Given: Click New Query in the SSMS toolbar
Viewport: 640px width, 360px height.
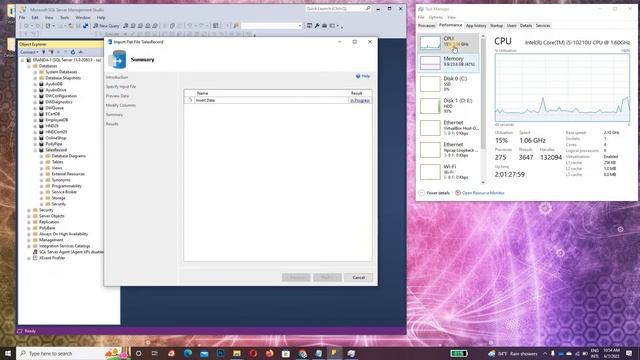Looking at the screenshot, I should click(x=106, y=26).
